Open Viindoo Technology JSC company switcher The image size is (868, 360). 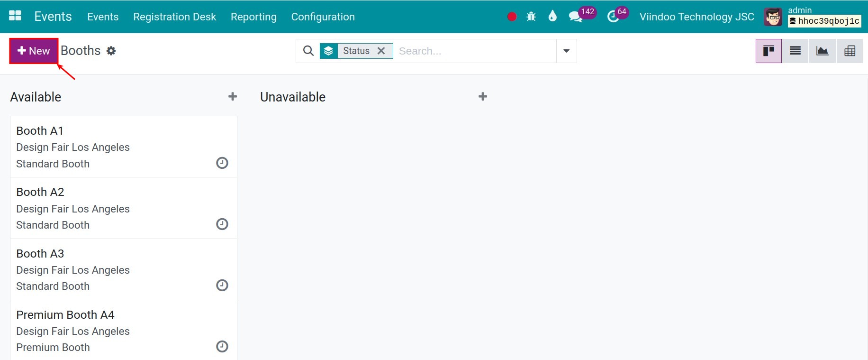pos(696,17)
